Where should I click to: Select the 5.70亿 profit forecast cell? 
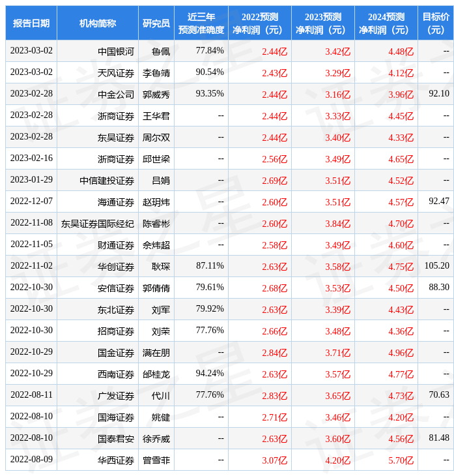click(x=400, y=460)
